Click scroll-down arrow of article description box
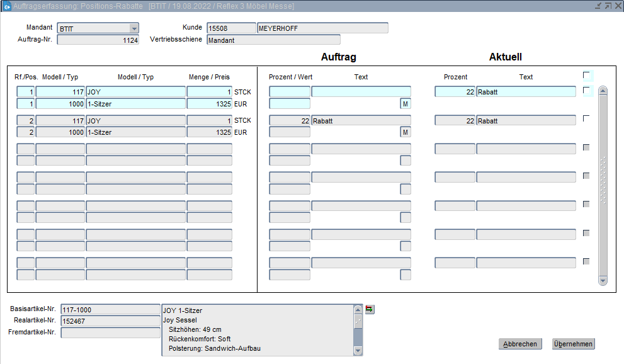The image size is (624, 364). pyautogui.click(x=358, y=351)
